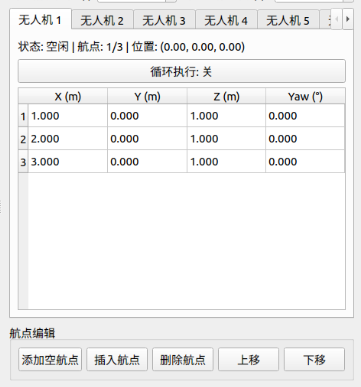The height and width of the screenshot is (387, 361).
Task: Select Z cell 1.000 in row 2
Action: (226, 138)
